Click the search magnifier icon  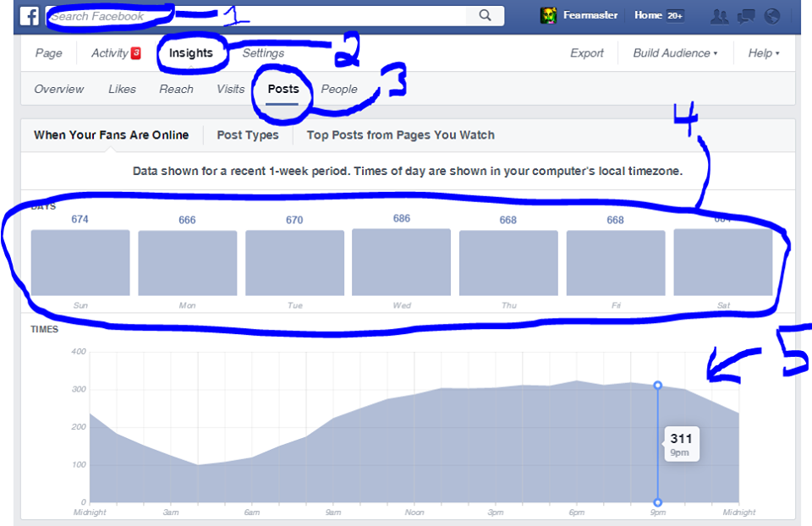(485, 15)
